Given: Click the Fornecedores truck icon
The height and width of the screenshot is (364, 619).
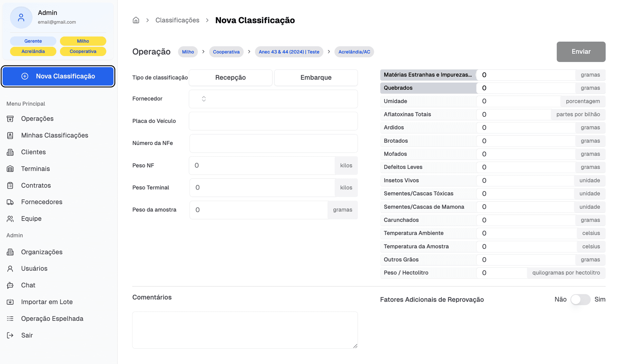Looking at the screenshot, I should (10, 202).
